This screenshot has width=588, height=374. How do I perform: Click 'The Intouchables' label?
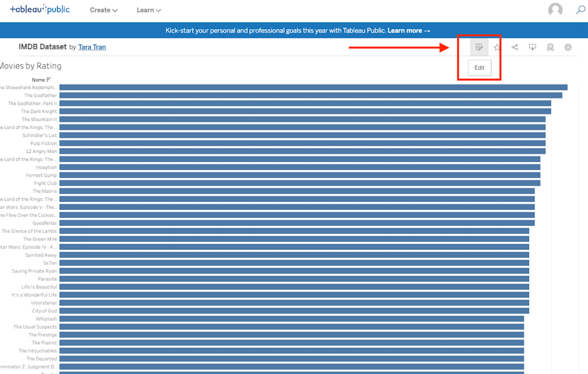pyautogui.click(x=37, y=351)
